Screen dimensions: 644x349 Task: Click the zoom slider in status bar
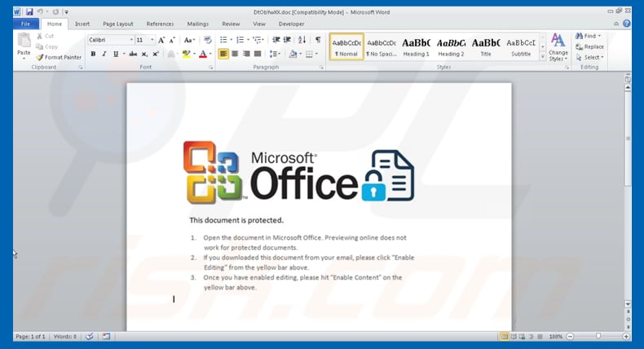pos(598,336)
